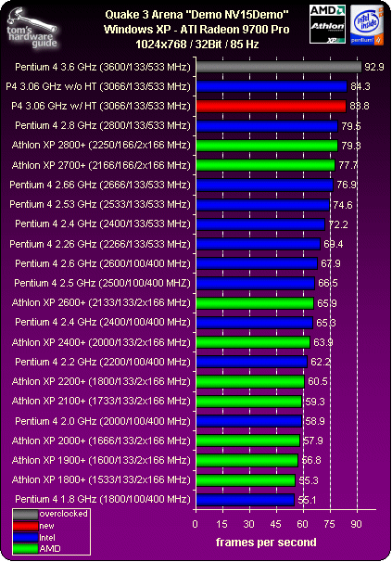Click the value 77.7

click(348, 165)
